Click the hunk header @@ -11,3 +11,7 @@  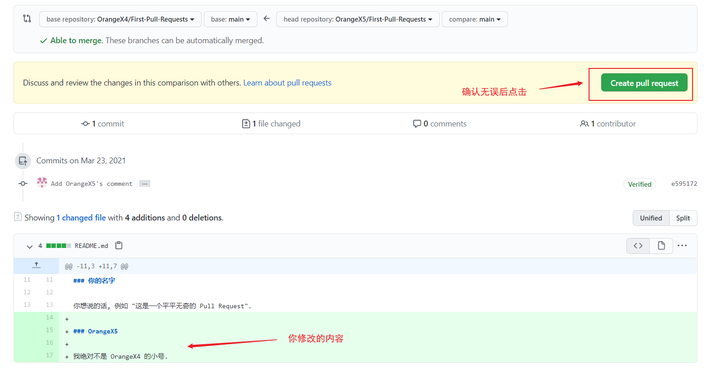96,266
